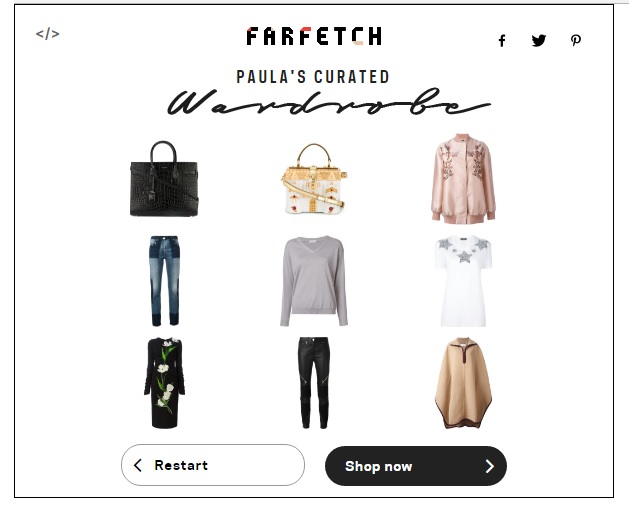Click the Wardrobe script title
The height and width of the screenshot is (508, 629).
click(x=329, y=102)
